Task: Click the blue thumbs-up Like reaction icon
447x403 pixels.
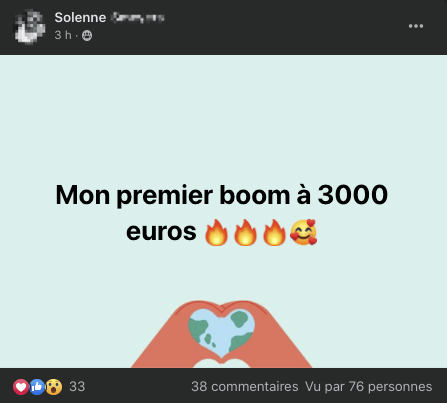Action: pyautogui.click(x=37, y=387)
